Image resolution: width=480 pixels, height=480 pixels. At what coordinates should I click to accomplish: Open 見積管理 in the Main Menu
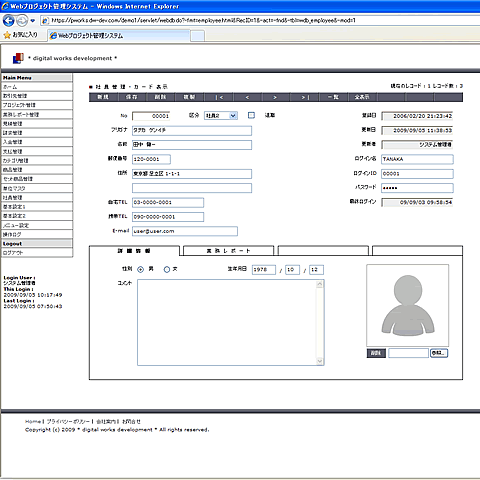37,124
